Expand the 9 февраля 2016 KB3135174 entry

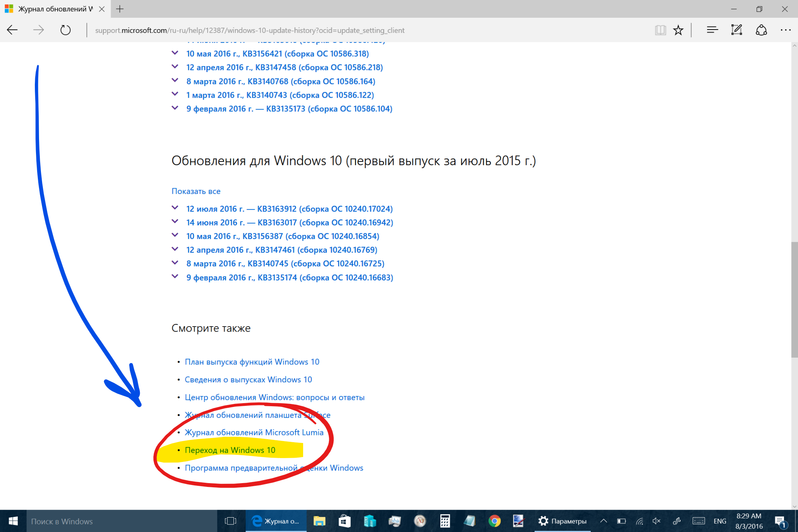[289, 277]
